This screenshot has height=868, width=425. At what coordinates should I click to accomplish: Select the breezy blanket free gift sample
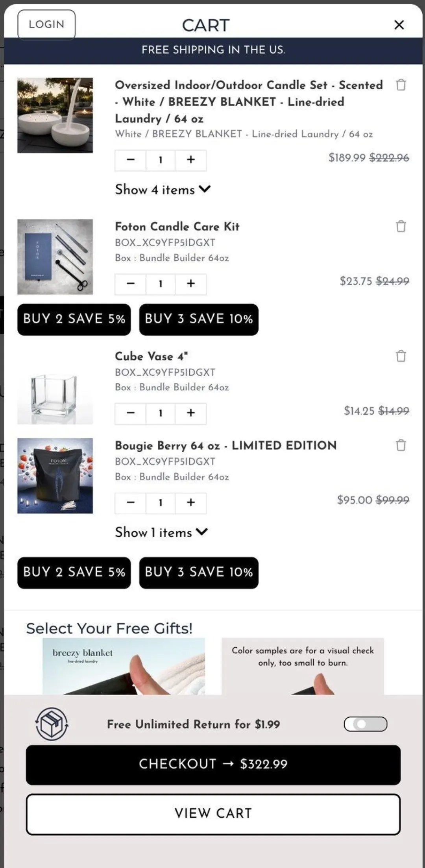(x=124, y=666)
